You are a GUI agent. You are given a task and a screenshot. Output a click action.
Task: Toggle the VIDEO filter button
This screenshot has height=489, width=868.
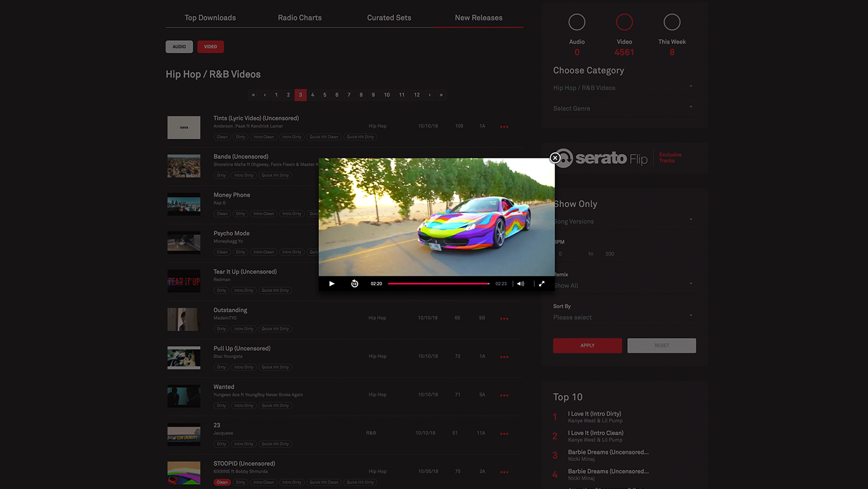tap(210, 46)
